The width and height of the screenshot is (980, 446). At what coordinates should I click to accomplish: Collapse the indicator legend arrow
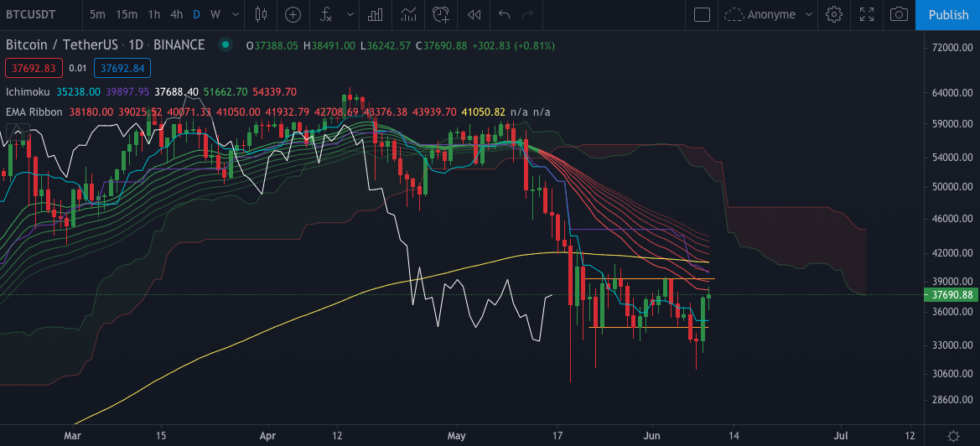pyautogui.click(x=18, y=131)
